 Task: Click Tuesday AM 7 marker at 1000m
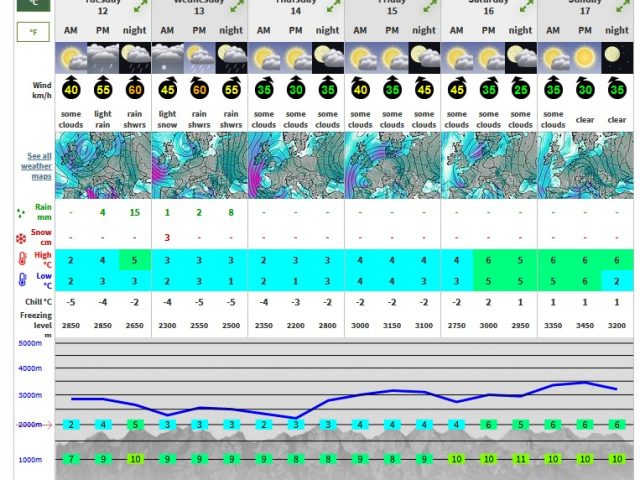pos(71,459)
